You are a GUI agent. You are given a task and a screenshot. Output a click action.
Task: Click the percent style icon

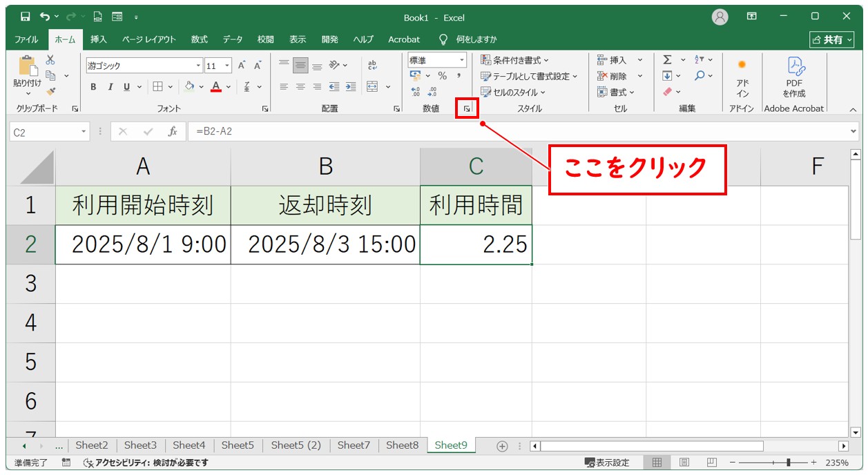[x=442, y=75]
